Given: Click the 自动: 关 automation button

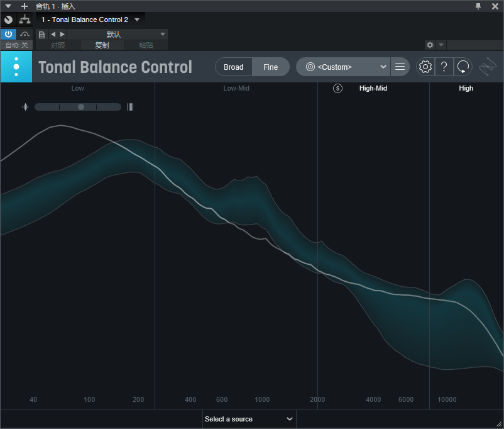Looking at the screenshot, I should (17, 45).
